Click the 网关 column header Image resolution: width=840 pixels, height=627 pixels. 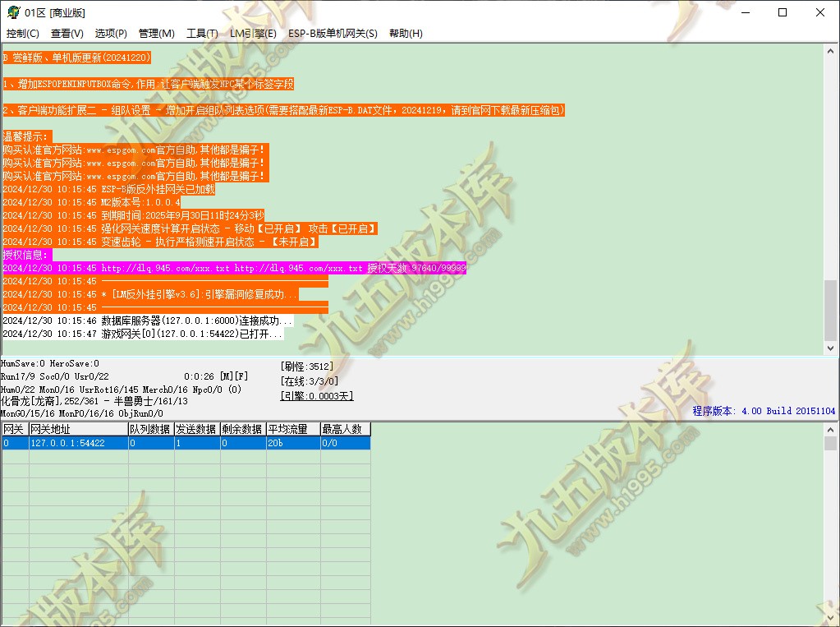[15, 429]
